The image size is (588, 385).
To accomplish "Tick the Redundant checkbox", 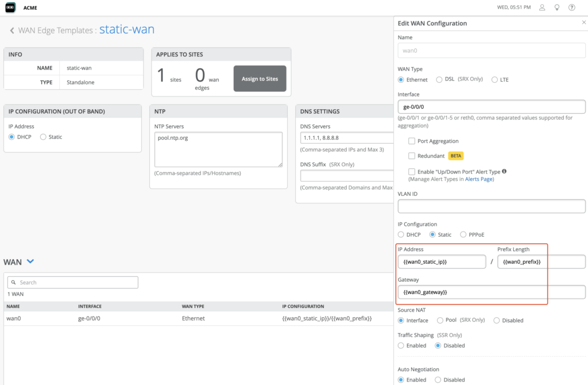I will 412,156.
